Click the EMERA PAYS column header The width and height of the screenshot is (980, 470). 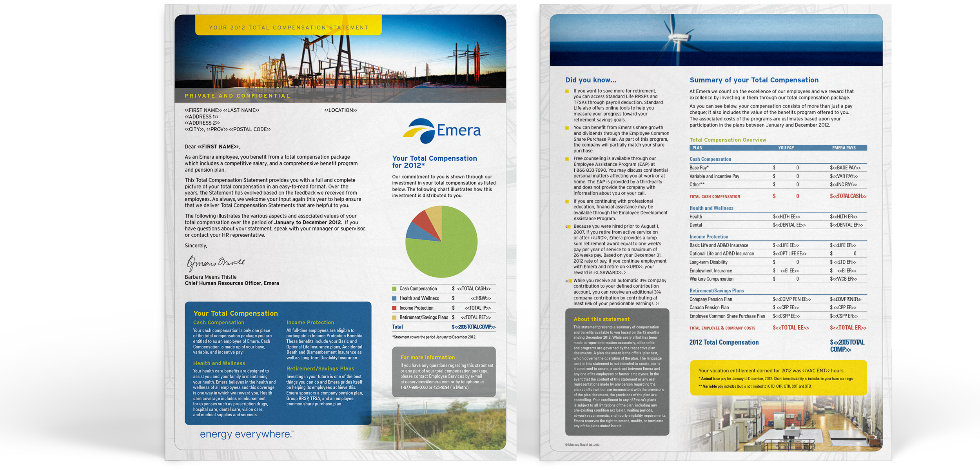pos(844,148)
